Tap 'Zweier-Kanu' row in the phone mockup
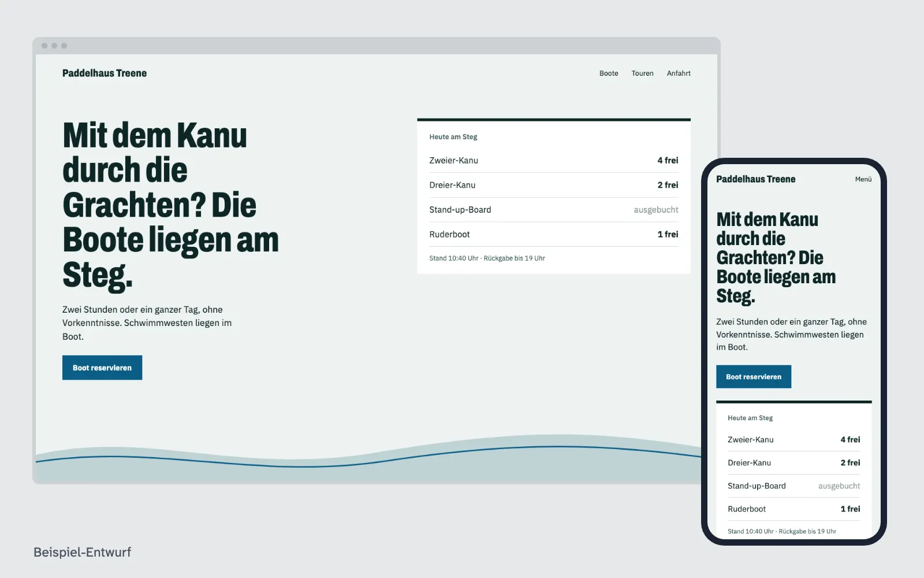924x578 pixels. pos(794,440)
